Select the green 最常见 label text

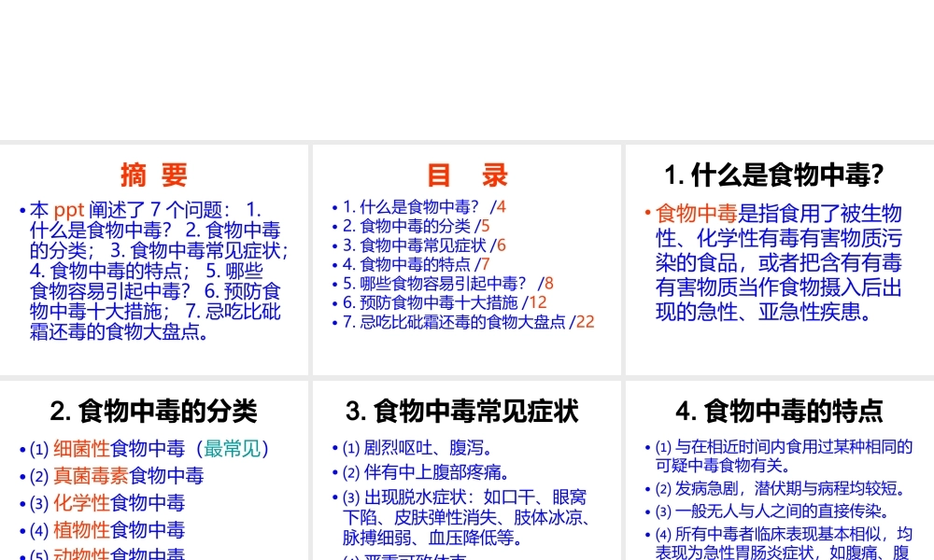point(232,449)
